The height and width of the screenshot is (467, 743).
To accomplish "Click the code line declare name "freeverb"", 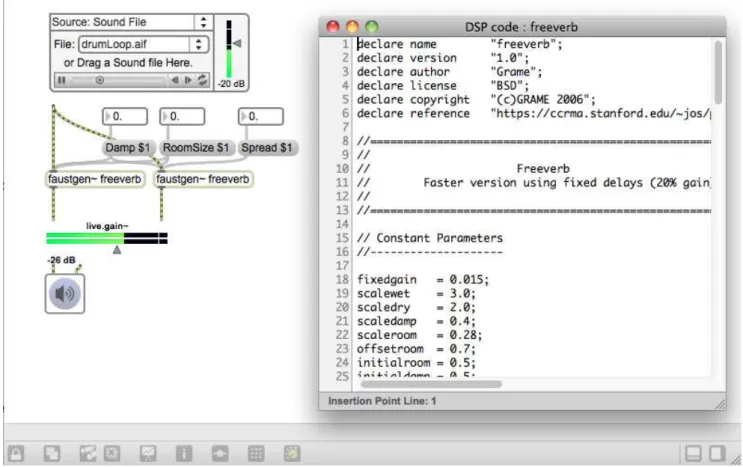I will click(x=460, y=44).
